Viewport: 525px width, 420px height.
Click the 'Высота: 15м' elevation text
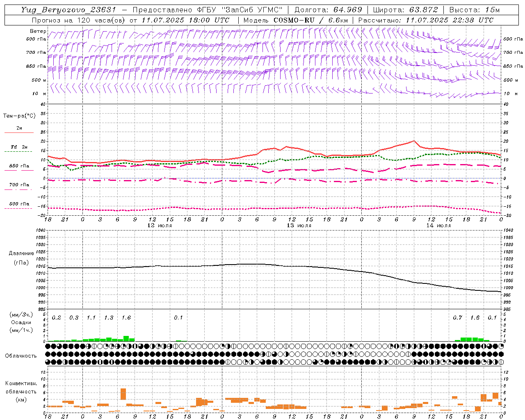point(475,10)
